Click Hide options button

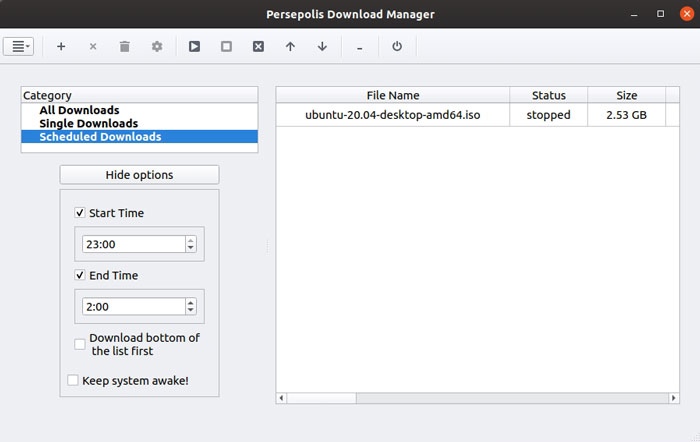coord(139,175)
